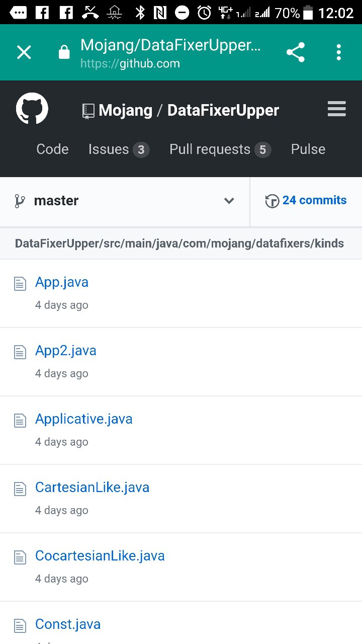The image size is (362, 644).
Task: Open the Const.java file
Action: (68, 624)
